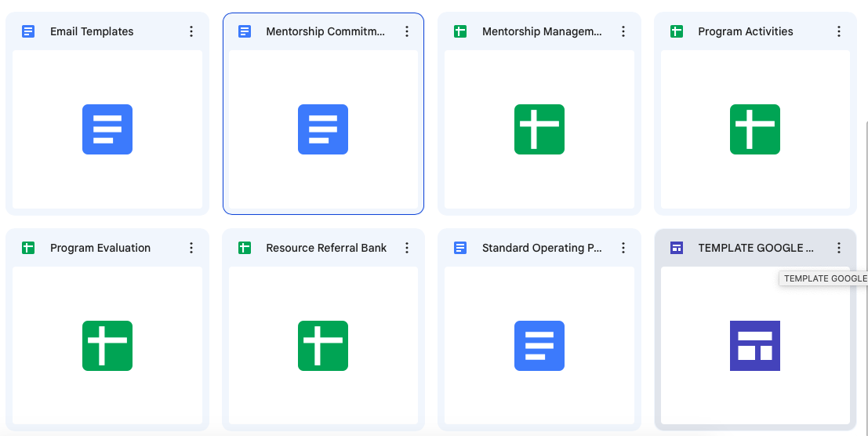Click Sheets icon beside Program Activities title
Viewport: 868px width, 436px height.
click(x=677, y=31)
